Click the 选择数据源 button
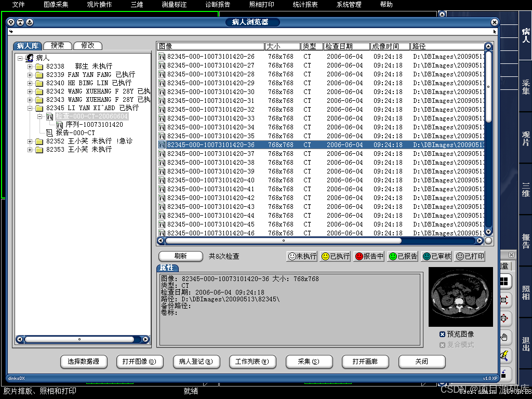This screenshot has width=532, height=399. pyautogui.click(x=84, y=362)
